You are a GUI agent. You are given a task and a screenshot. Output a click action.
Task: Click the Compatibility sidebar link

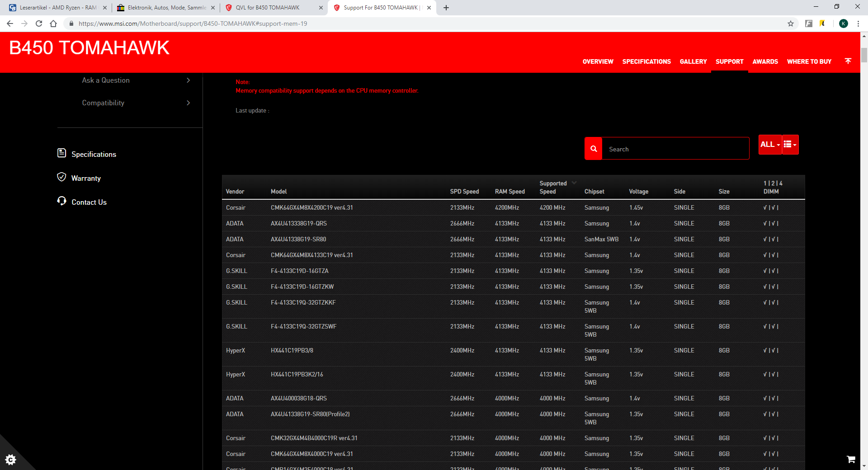point(103,103)
